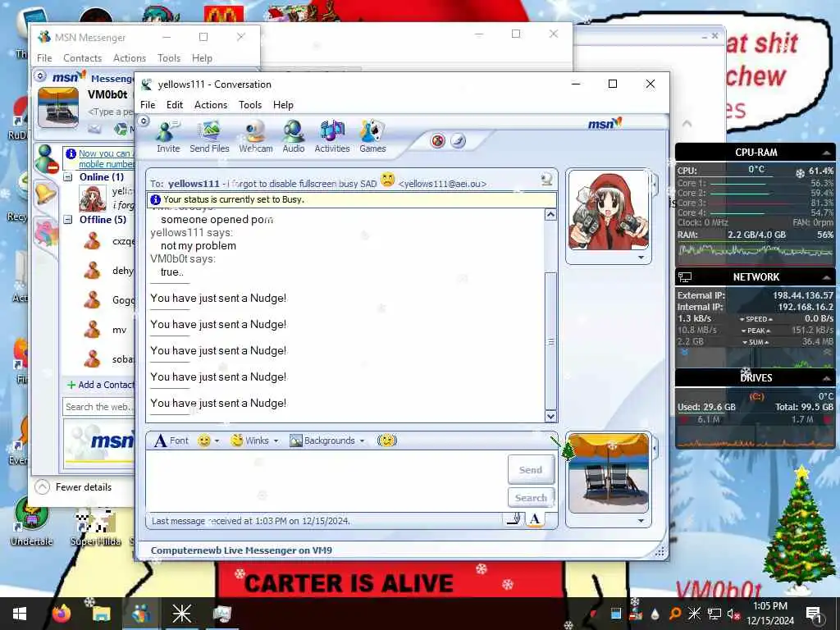Screen dimensions: 840x630
Task: Click Fewer details toggle in MSN Messenger
Action: pos(73,487)
